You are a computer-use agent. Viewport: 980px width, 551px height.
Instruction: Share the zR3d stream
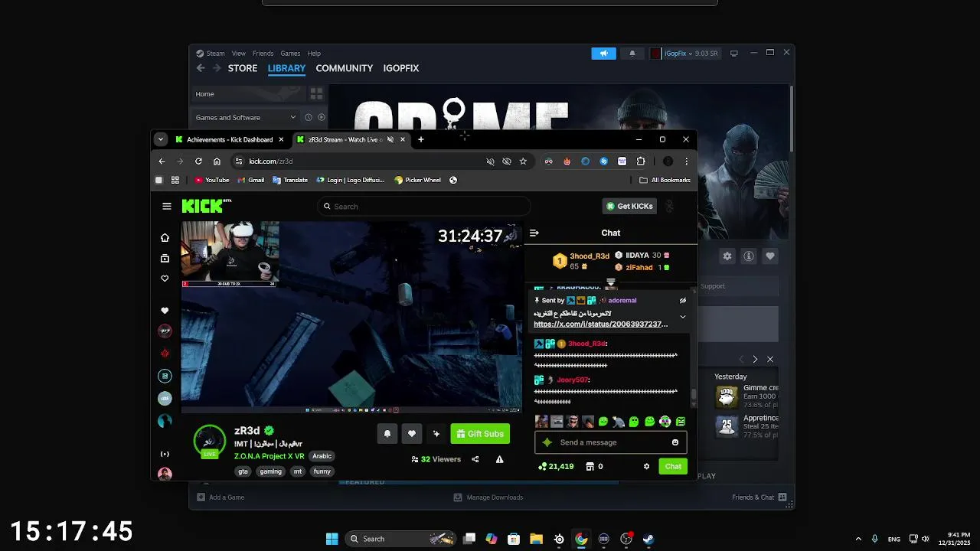[x=475, y=459]
